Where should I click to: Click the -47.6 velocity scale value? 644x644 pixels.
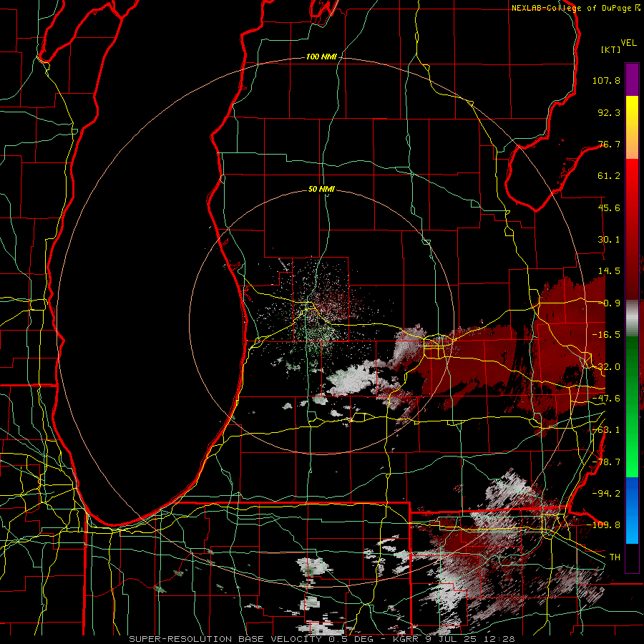tap(606, 399)
